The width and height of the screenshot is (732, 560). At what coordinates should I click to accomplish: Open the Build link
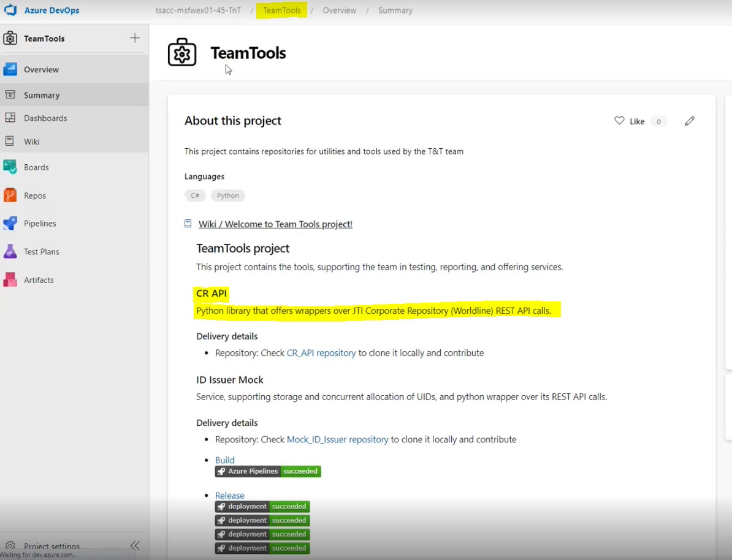coord(225,460)
